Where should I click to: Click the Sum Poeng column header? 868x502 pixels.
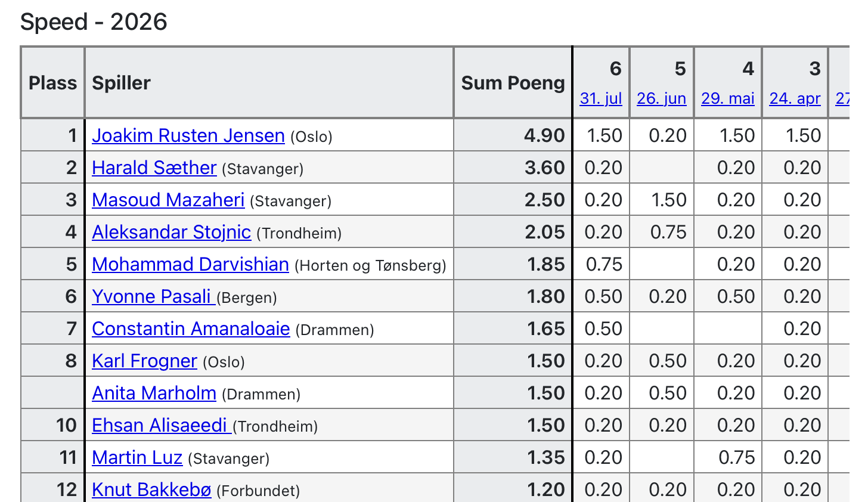pyautogui.click(x=513, y=83)
